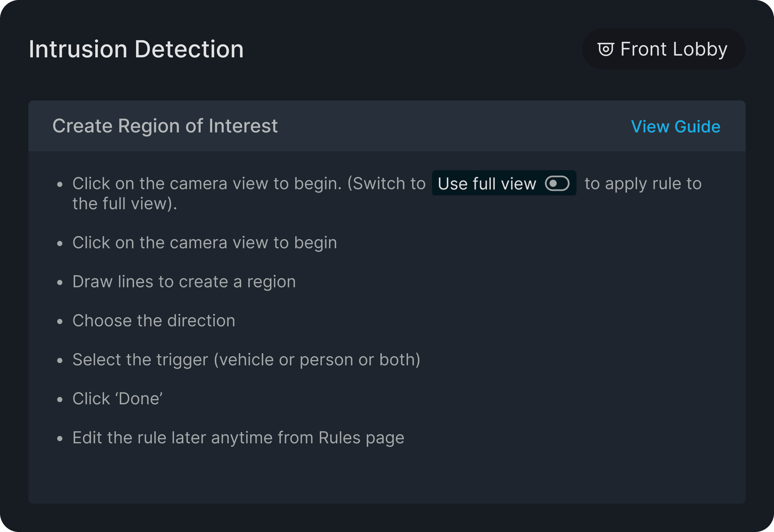Select the 'Draw lines to create a region' step
Screen dimensions: 774x532
pos(184,281)
